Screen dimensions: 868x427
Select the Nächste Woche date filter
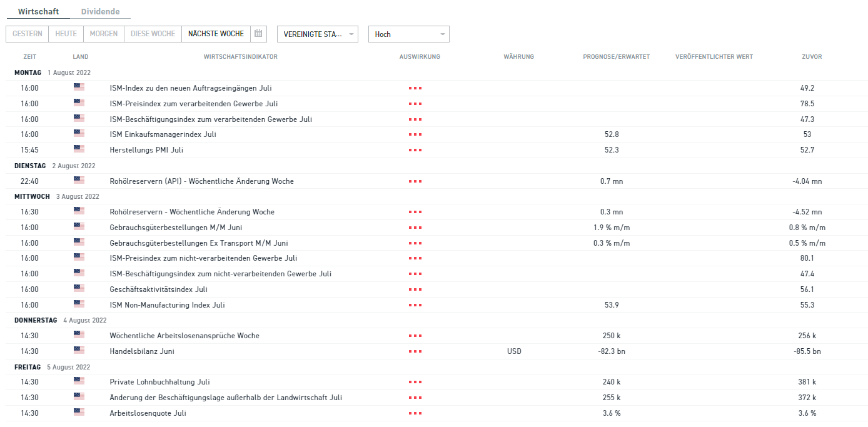click(x=216, y=34)
